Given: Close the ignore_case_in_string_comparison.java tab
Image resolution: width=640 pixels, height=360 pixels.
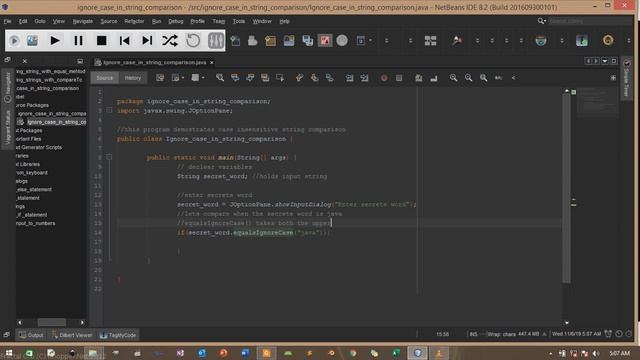Looking at the screenshot, I should (211, 62).
